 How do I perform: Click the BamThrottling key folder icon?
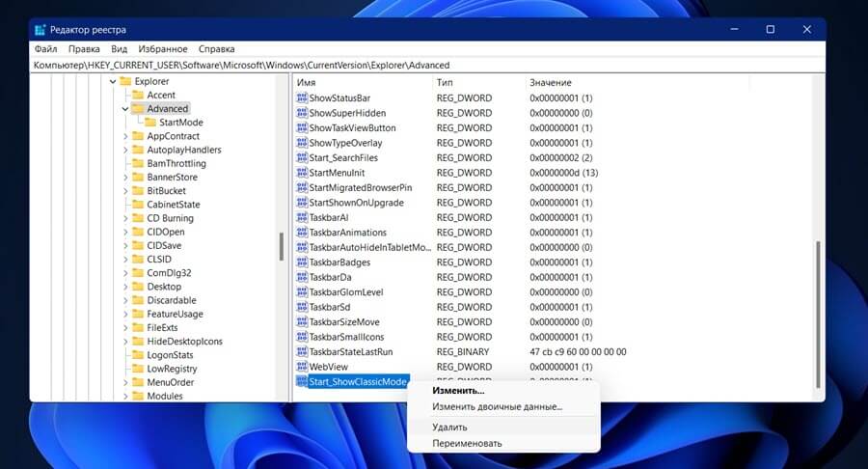point(138,163)
